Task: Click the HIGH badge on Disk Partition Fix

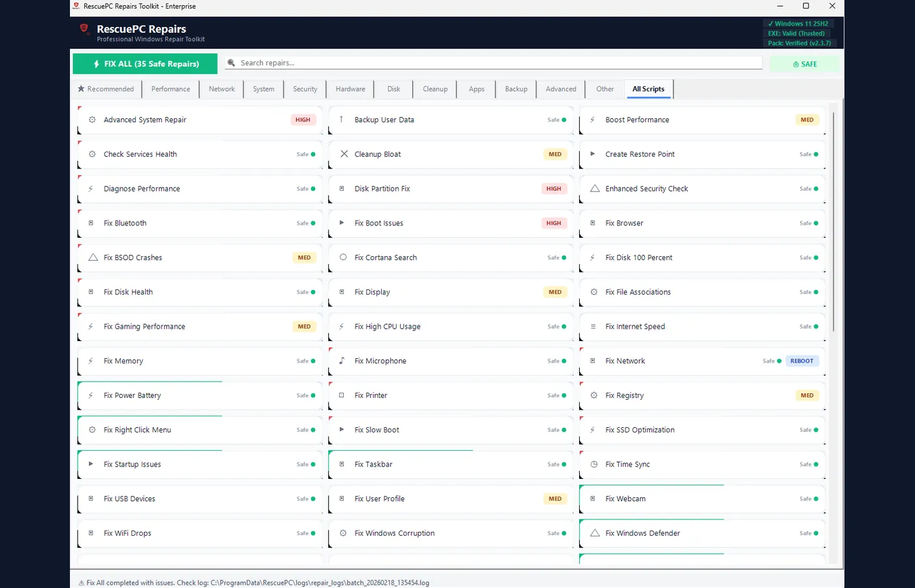Action: 554,189
